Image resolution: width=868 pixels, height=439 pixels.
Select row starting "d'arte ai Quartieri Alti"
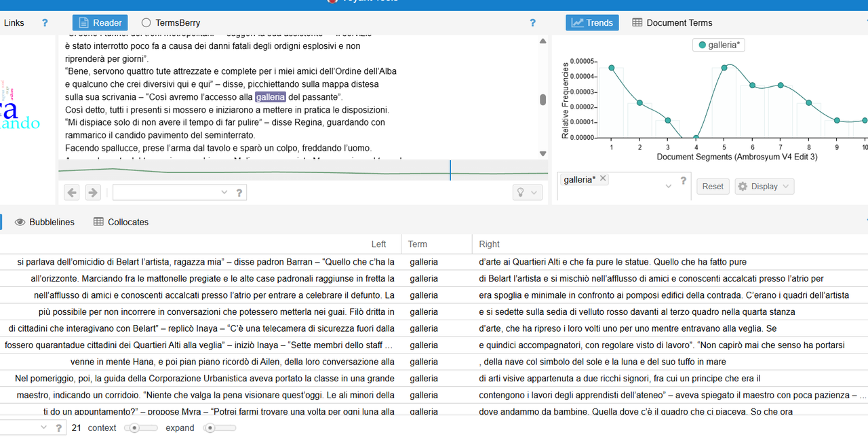[x=434, y=261]
